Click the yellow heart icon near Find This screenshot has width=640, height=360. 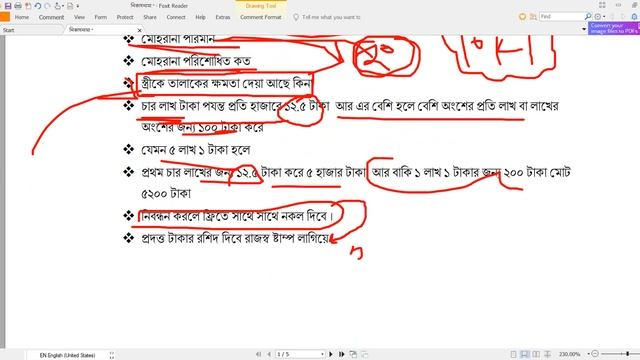522,17
